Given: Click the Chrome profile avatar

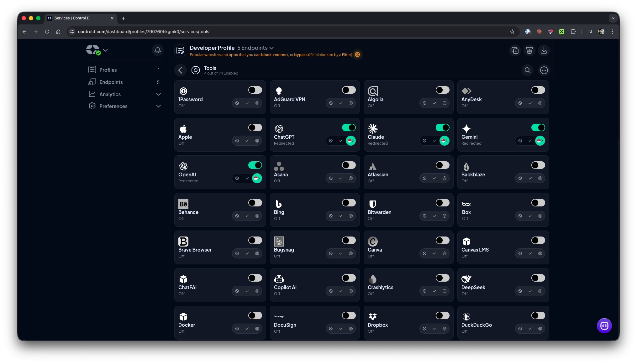Looking at the screenshot, I should coord(601,32).
